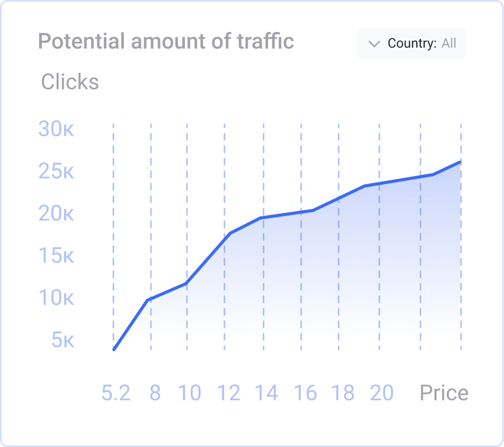Click the 5k y-axis label

click(63, 340)
